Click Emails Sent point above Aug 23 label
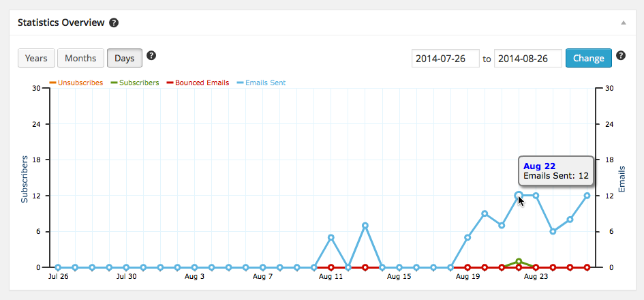The image size is (644, 300). [536, 196]
